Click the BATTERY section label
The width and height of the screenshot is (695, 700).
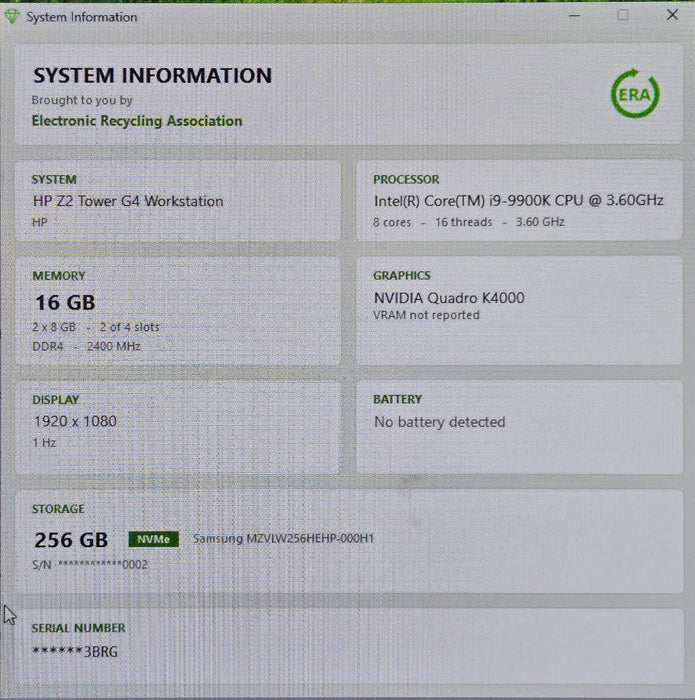(397, 399)
